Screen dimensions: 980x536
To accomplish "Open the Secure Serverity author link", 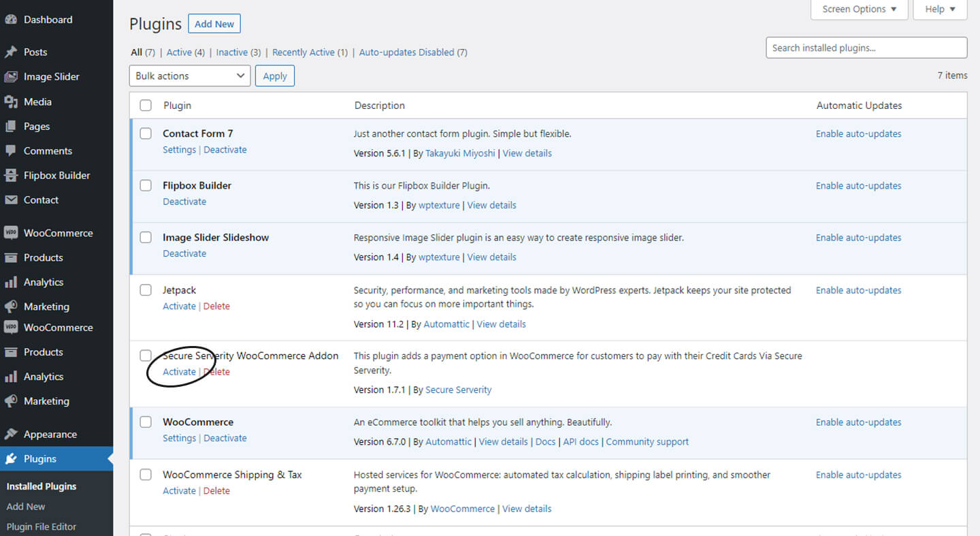I will click(459, 390).
